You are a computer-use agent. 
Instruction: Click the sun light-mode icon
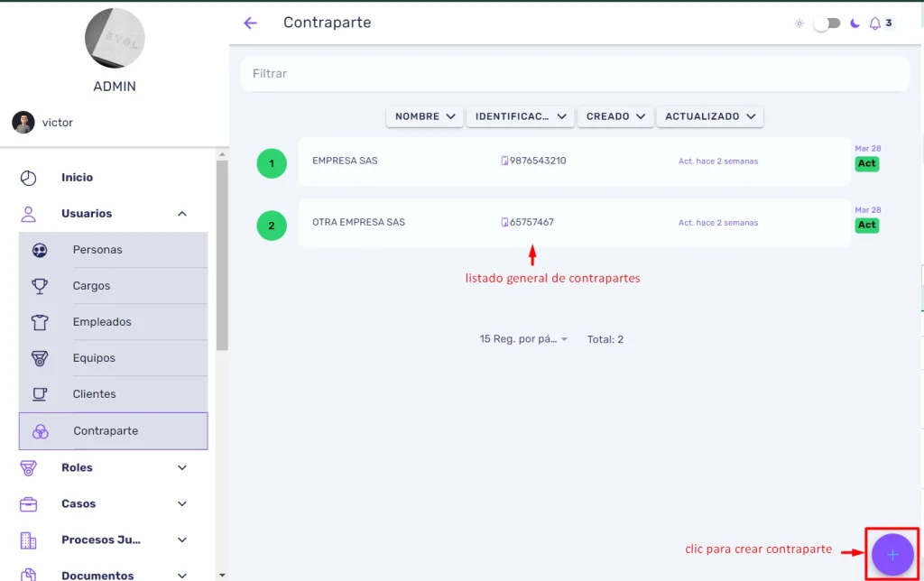coord(799,23)
